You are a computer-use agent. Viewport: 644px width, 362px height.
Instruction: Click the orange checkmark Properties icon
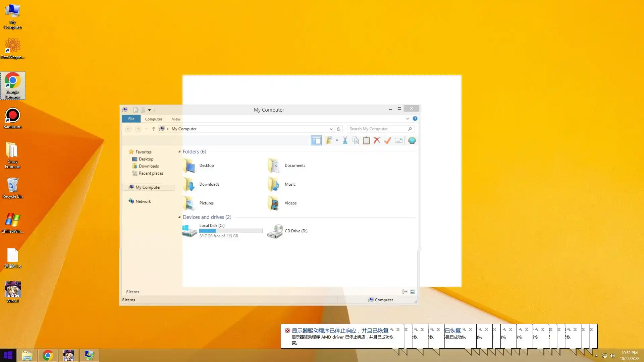pyautogui.click(x=388, y=140)
